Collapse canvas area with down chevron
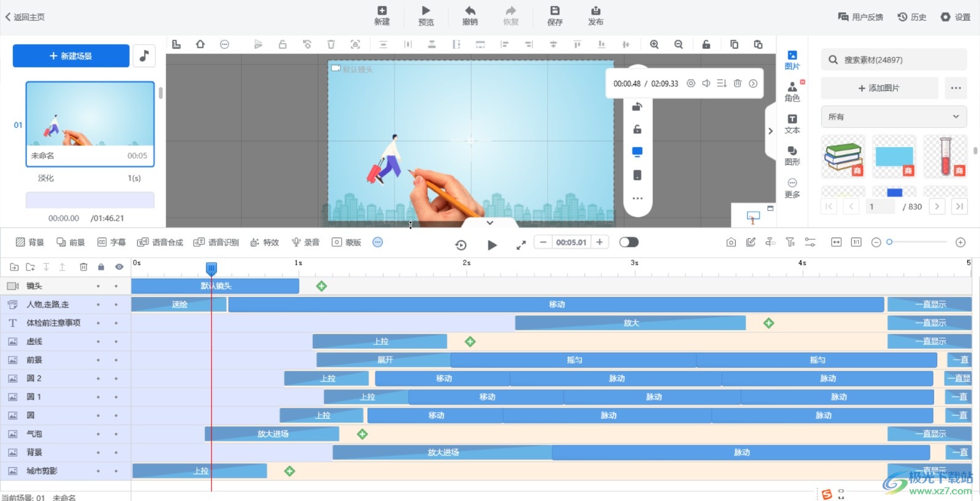The image size is (980, 501). coord(490,223)
